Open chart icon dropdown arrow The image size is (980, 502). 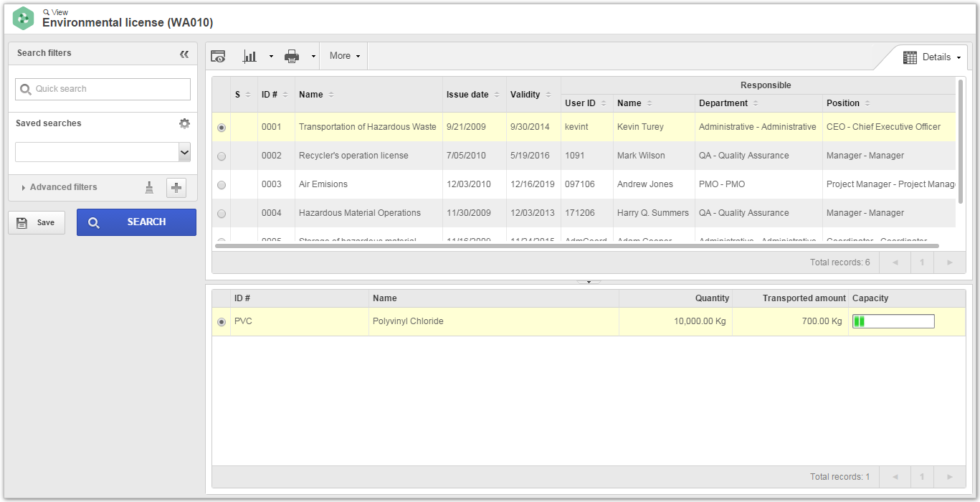271,57
